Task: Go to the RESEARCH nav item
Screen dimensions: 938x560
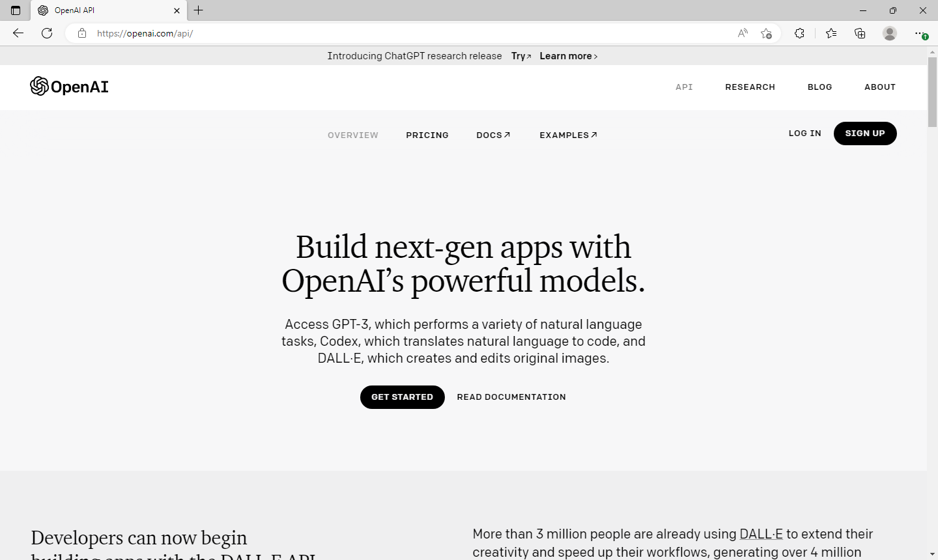Action: tap(750, 87)
